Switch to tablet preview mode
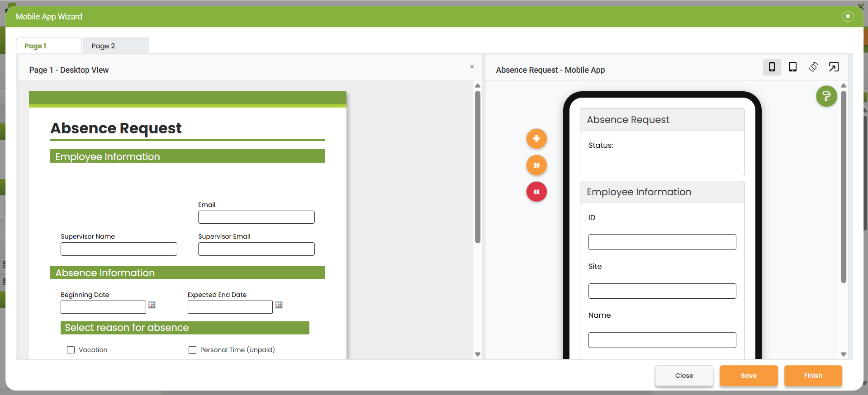This screenshot has width=868, height=395. point(792,67)
